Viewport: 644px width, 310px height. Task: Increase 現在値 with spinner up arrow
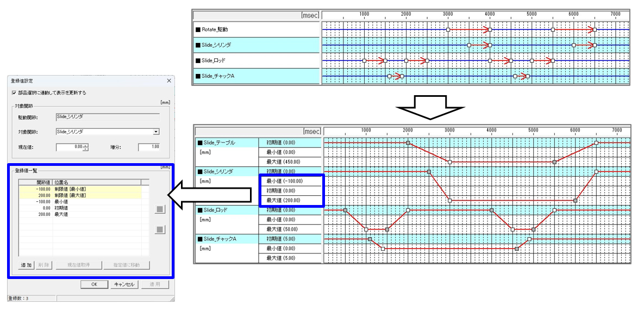[85, 145]
